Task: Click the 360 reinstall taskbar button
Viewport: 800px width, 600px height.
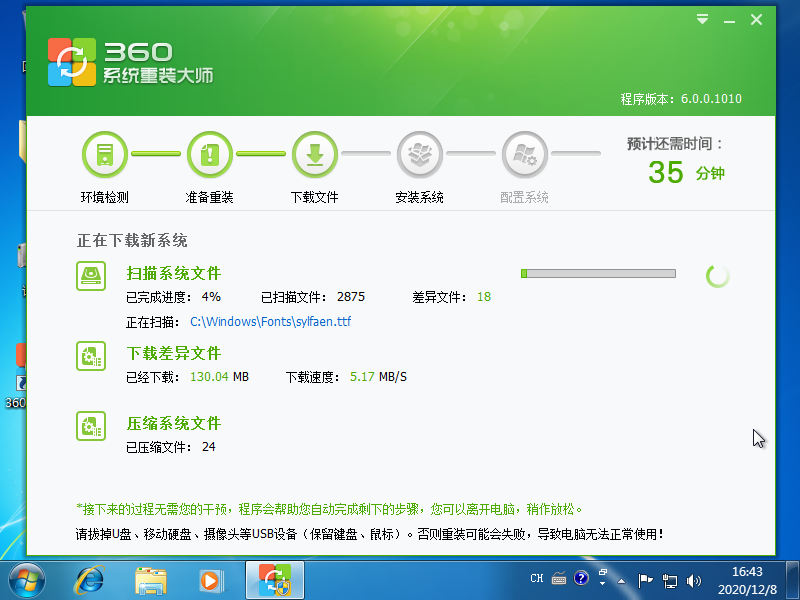Action: [x=275, y=580]
